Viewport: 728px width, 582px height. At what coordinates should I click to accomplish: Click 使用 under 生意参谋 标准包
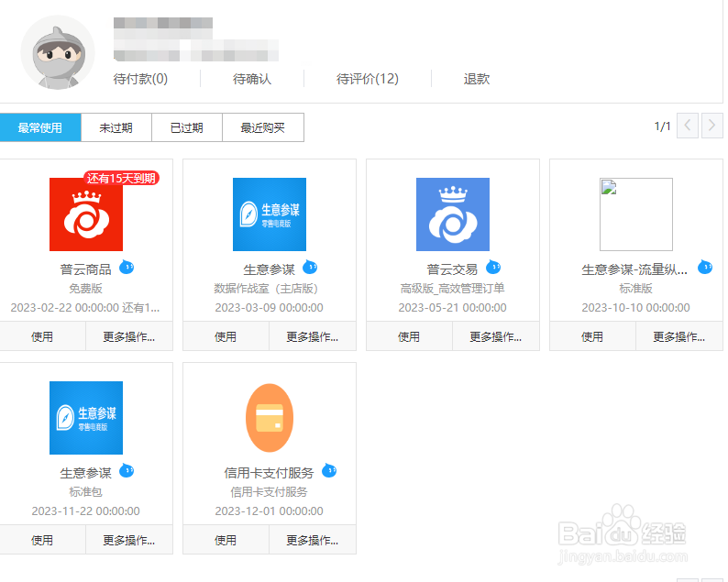pyautogui.click(x=42, y=540)
